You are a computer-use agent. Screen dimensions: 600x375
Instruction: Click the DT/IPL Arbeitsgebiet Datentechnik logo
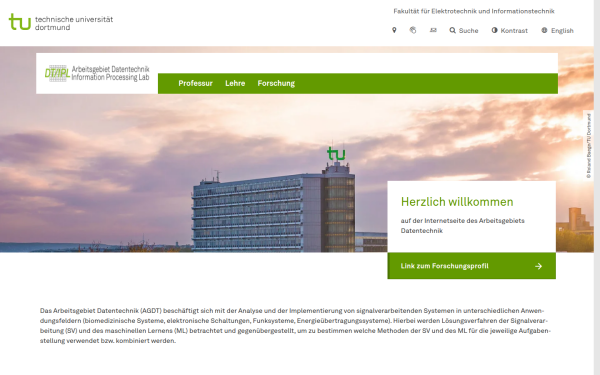(97, 73)
